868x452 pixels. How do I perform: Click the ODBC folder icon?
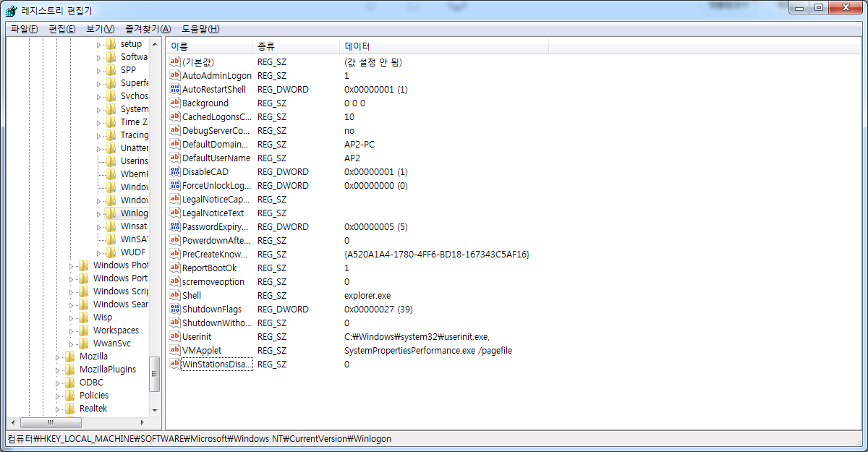(69, 383)
